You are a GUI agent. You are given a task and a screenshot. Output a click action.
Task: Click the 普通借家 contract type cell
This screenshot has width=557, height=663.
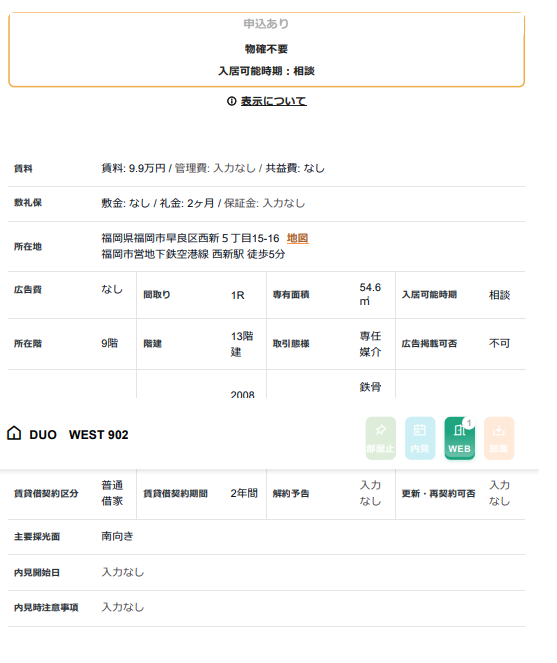click(112, 493)
